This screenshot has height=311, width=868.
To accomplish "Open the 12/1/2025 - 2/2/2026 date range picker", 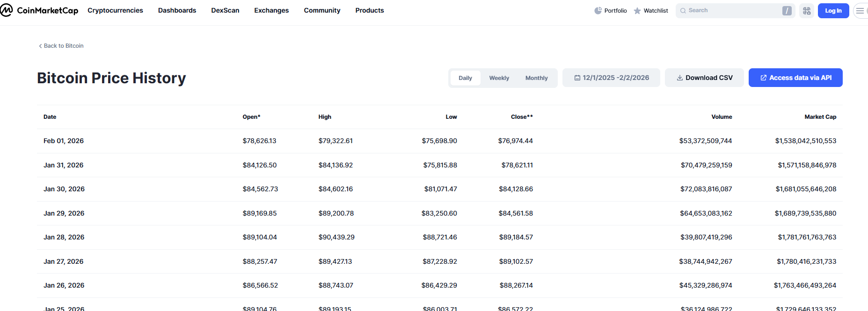I will 611,78.
